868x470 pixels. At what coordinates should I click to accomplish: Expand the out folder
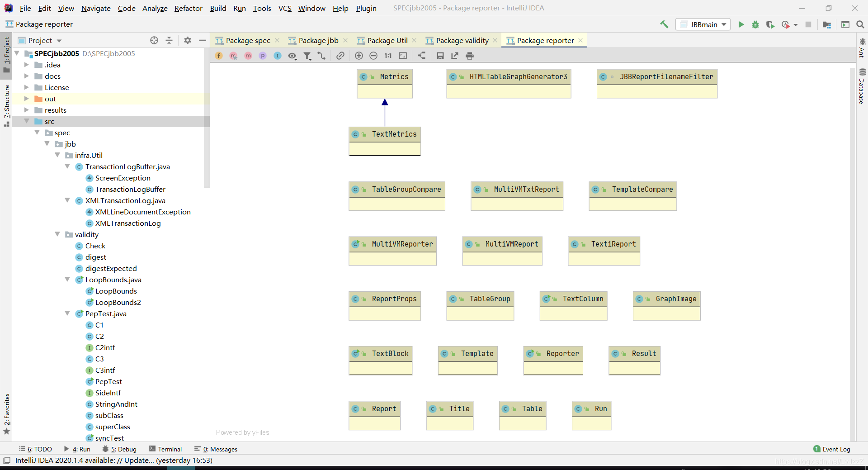tap(27, 99)
